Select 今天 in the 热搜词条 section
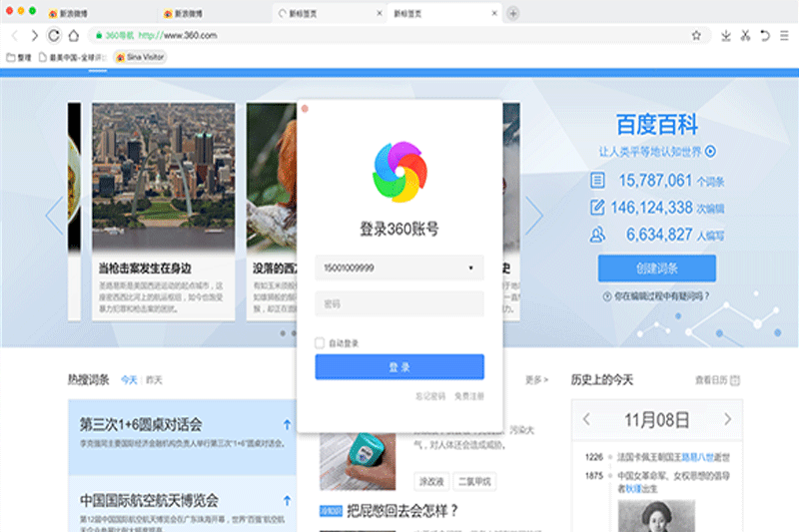The image size is (799, 532). pyautogui.click(x=129, y=380)
